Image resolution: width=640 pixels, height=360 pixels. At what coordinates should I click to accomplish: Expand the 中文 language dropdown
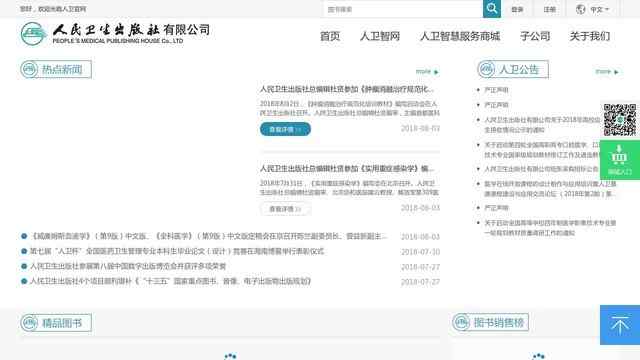click(x=600, y=9)
